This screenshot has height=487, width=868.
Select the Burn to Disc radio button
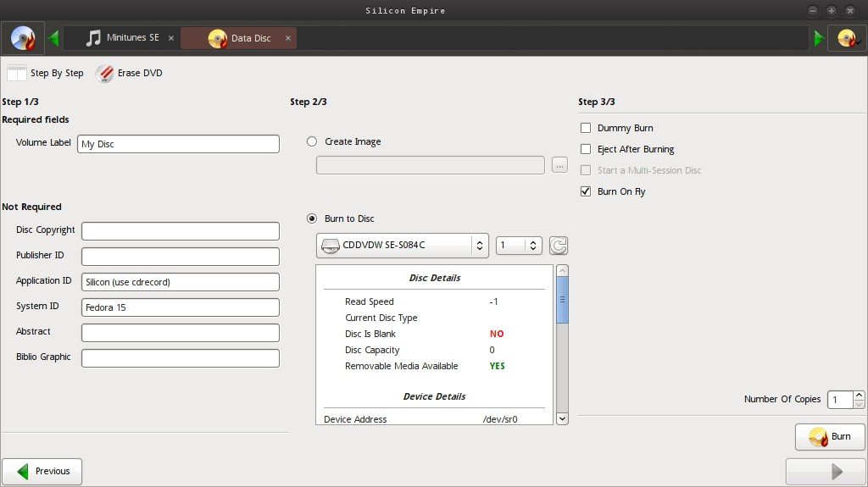312,219
